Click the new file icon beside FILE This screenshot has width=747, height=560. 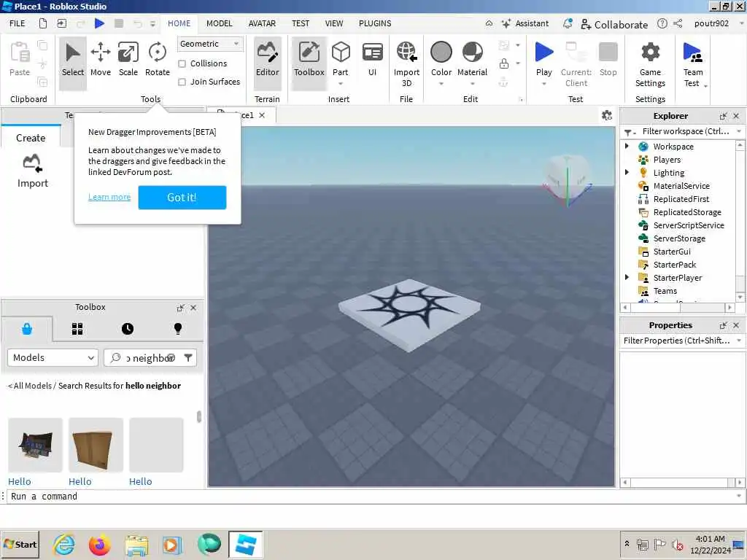pyautogui.click(x=43, y=23)
